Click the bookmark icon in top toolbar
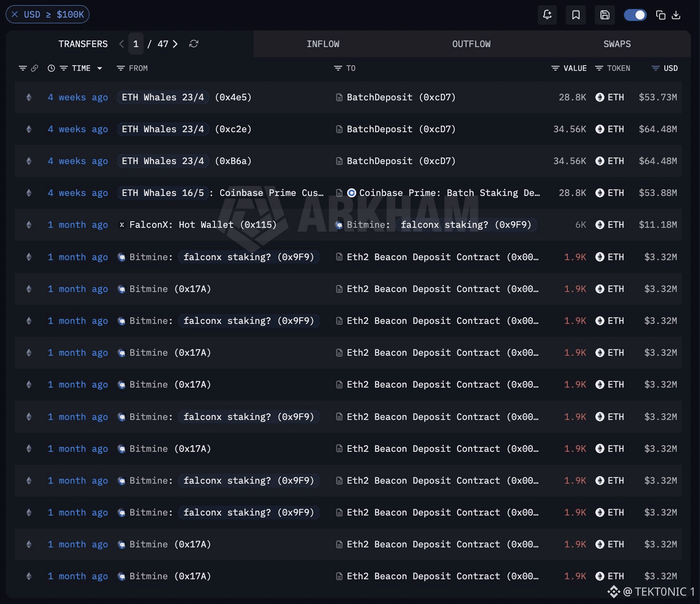 coord(576,15)
